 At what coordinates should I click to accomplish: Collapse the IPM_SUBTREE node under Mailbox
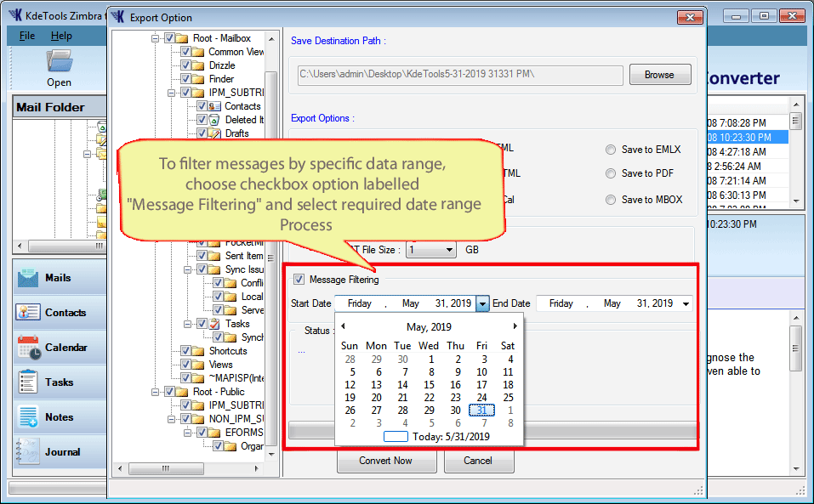tap(171, 93)
